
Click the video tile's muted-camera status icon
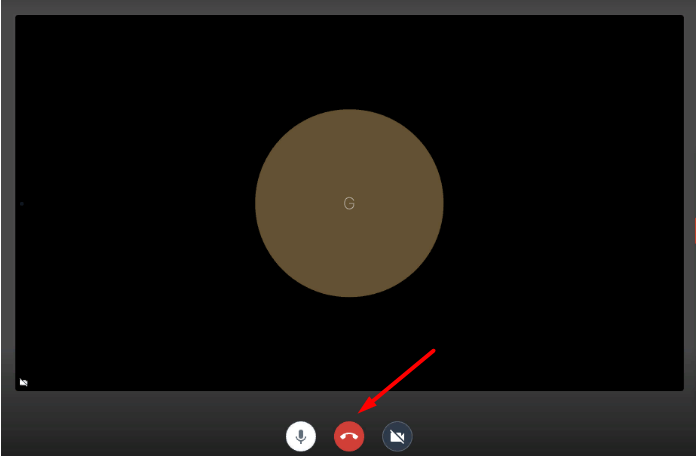click(24, 382)
